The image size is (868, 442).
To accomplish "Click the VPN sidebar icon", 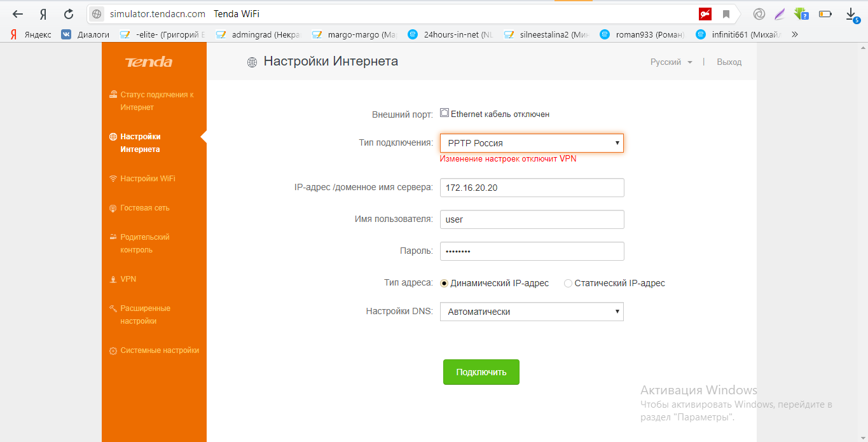I will pos(113,279).
